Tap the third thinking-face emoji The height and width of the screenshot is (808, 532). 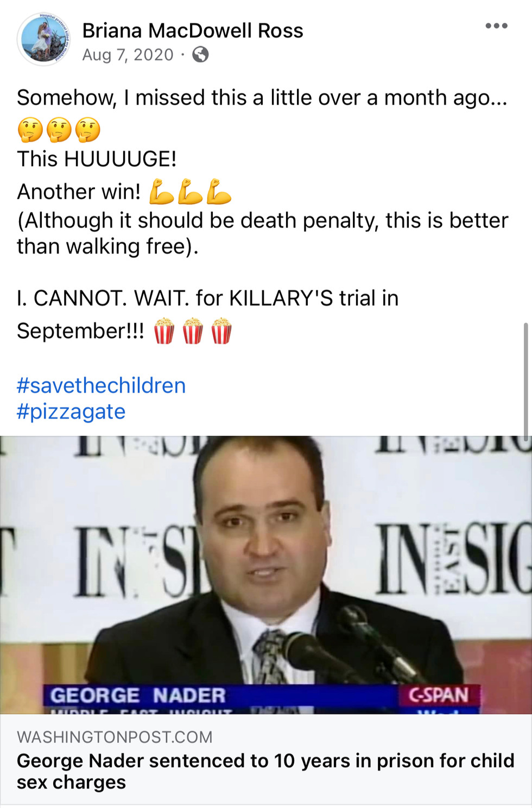87,130
